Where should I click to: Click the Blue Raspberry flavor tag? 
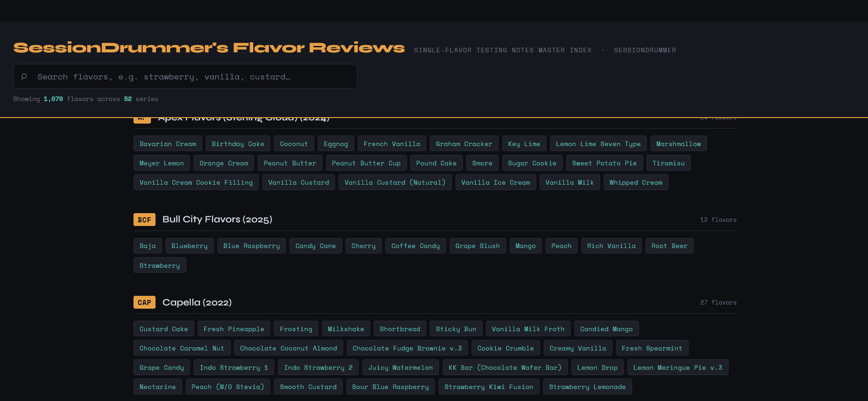251,246
